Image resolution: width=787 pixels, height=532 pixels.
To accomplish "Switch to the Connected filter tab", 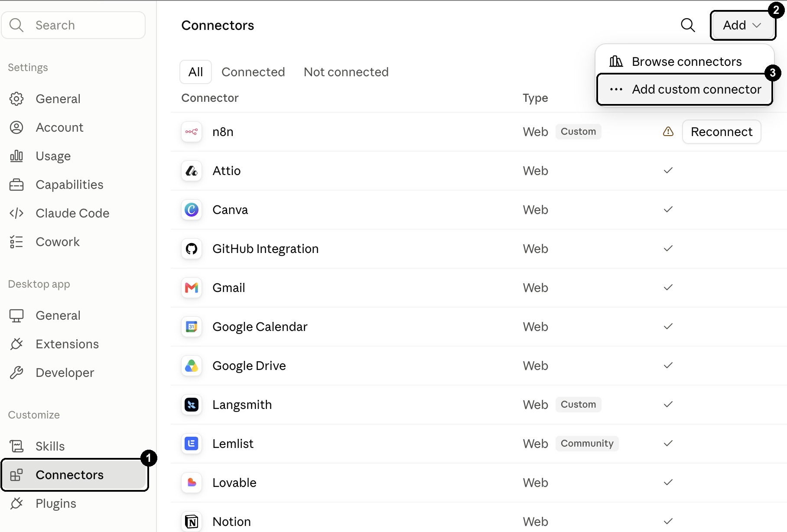I will point(253,72).
